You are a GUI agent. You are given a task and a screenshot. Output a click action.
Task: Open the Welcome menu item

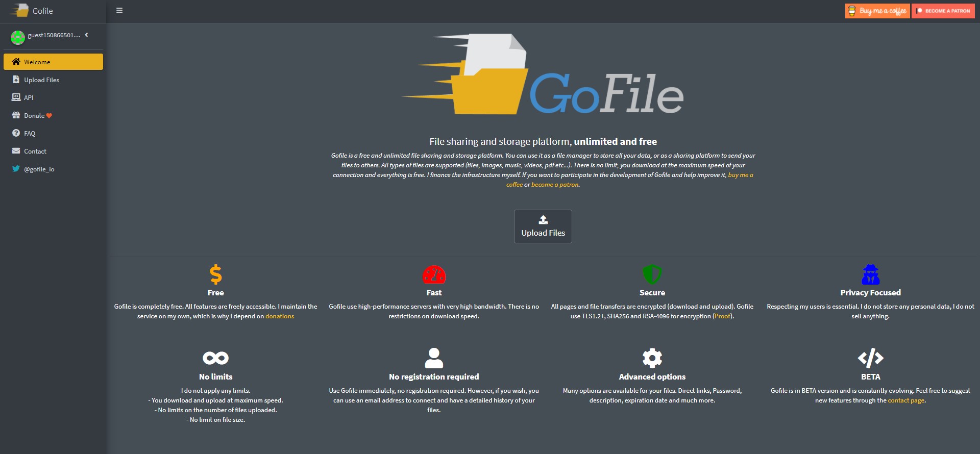[x=53, y=62]
